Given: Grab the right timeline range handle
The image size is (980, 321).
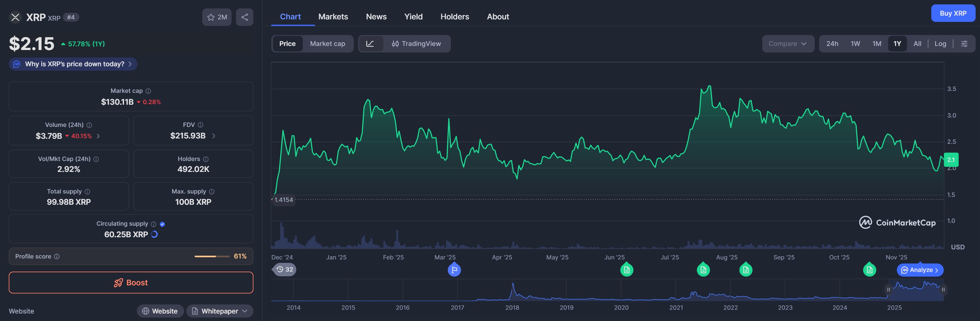Looking at the screenshot, I should pos(943,289).
